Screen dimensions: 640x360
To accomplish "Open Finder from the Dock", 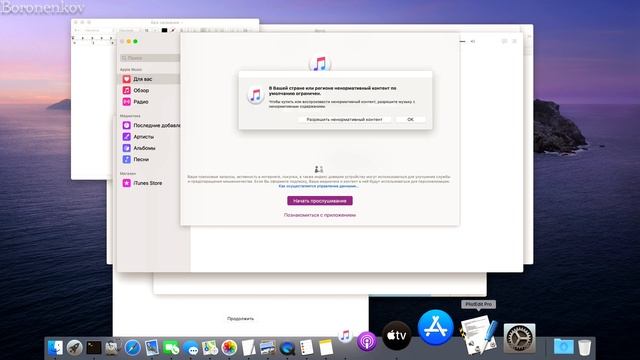I will (x=55, y=348).
